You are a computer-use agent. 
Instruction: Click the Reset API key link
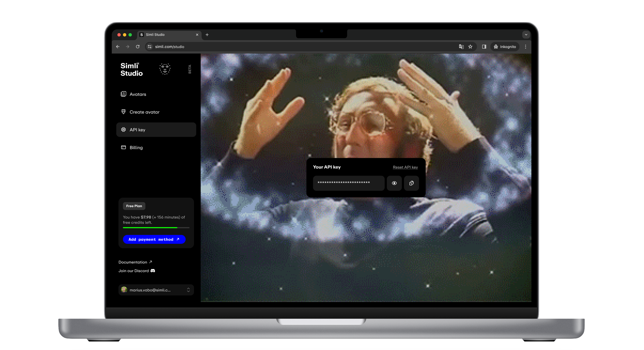(405, 167)
